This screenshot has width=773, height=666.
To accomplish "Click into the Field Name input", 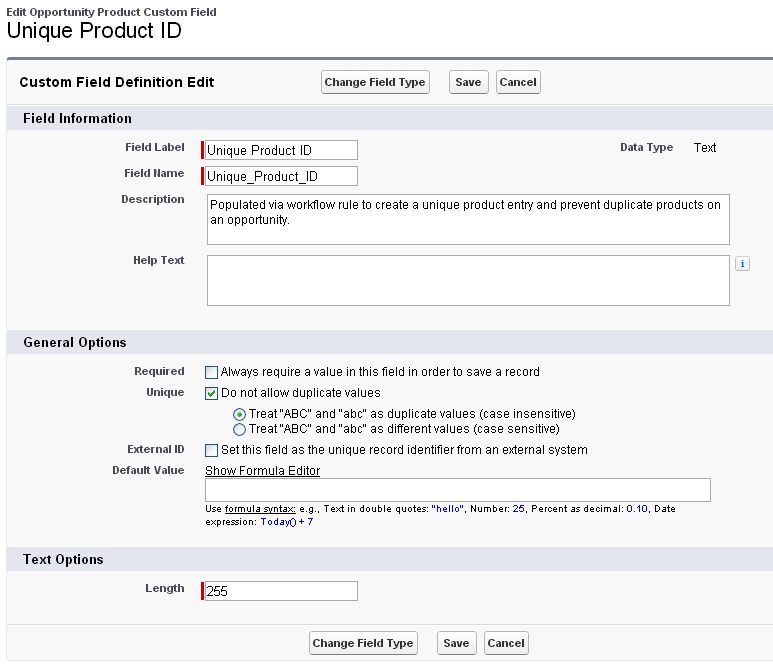I will (280, 176).
